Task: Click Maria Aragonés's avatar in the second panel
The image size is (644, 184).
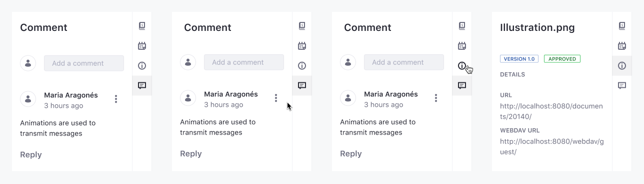Action: tap(188, 98)
